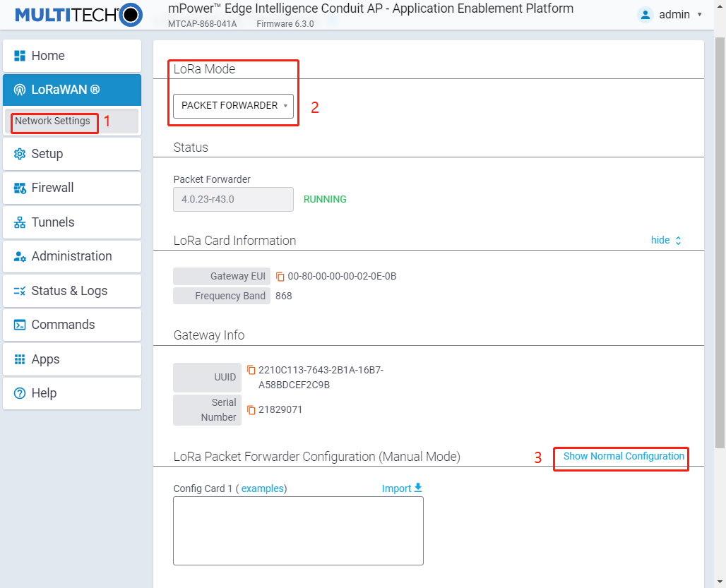Open the Apps menu

(72, 359)
